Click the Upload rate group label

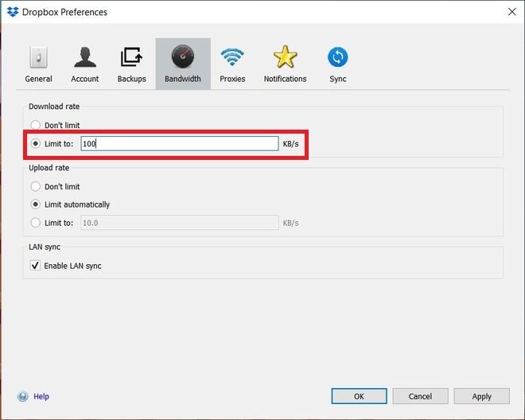(x=49, y=168)
